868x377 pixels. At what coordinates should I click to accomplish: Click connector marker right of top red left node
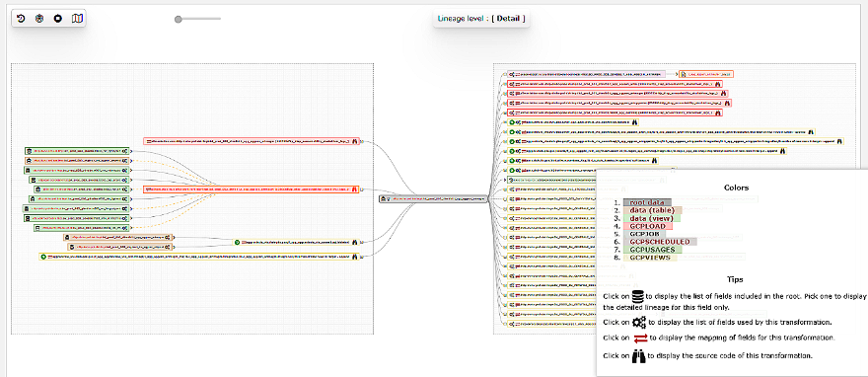coord(361,141)
